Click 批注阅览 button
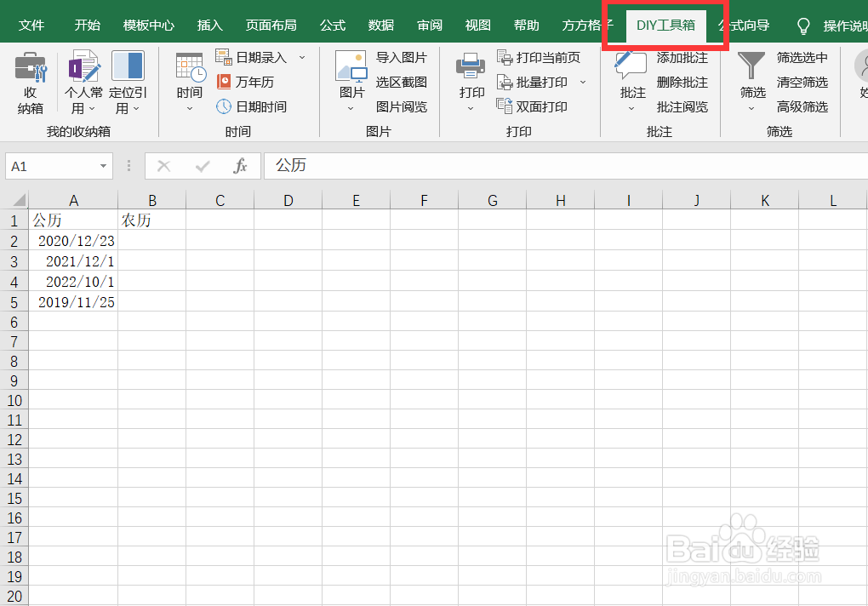 (682, 106)
